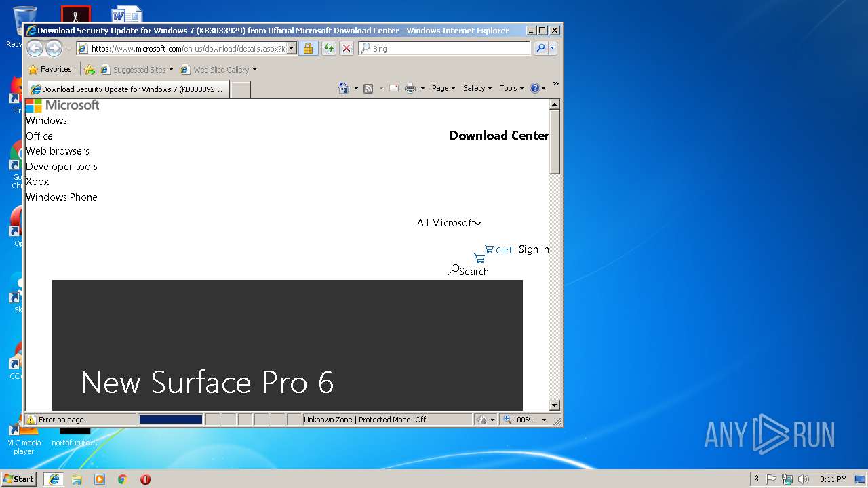Click the magnifier search button
The image size is (868, 488).
[x=540, y=49]
